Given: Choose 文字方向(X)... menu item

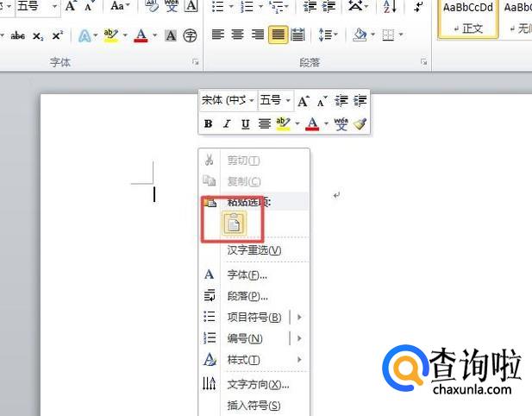Looking at the screenshot, I should pyautogui.click(x=254, y=384).
